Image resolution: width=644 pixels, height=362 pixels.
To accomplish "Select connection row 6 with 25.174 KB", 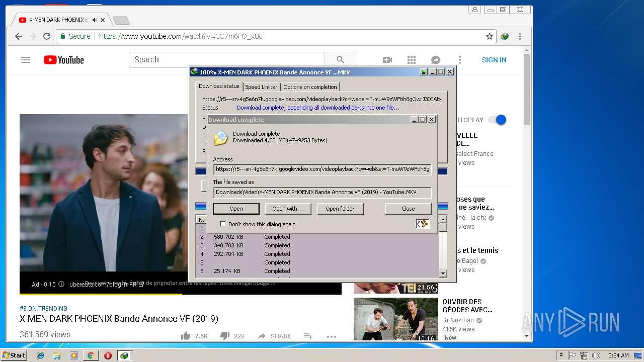I will pyautogui.click(x=317, y=271).
